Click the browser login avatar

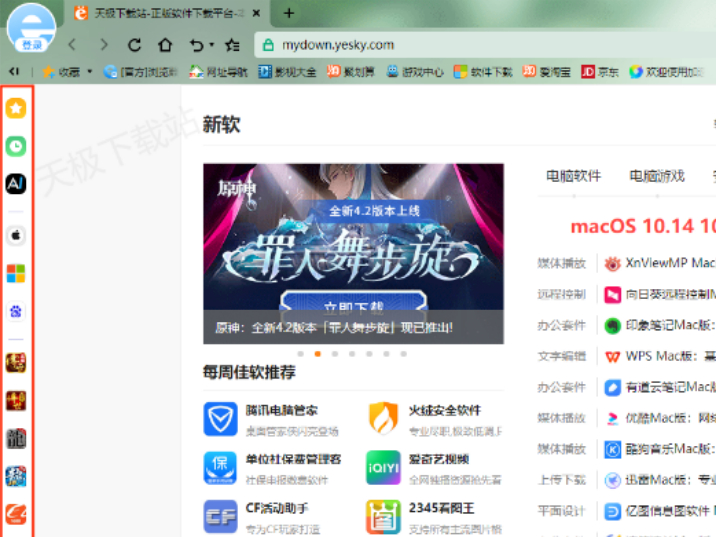coord(31,28)
